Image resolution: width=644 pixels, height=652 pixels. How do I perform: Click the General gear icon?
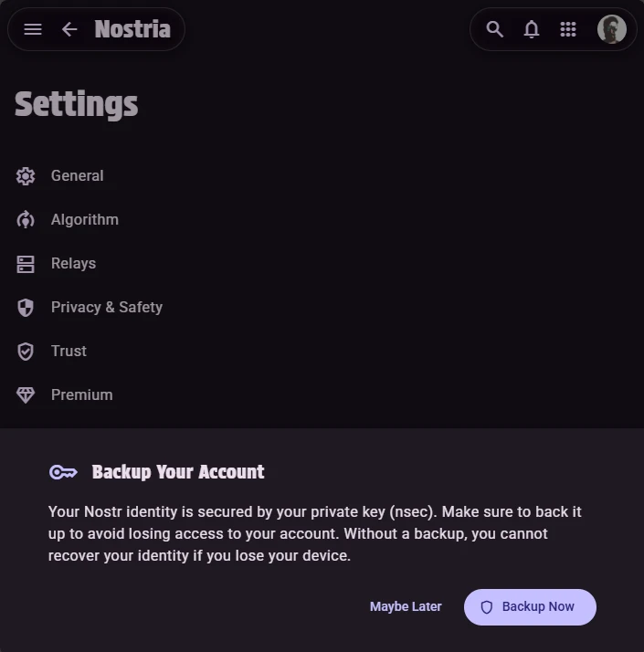click(x=26, y=176)
